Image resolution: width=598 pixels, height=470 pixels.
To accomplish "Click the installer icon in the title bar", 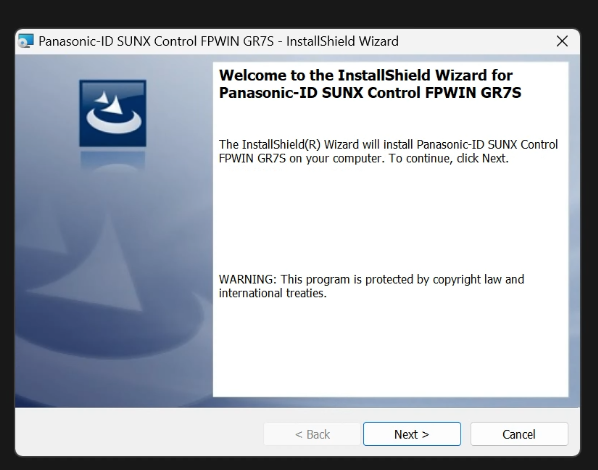I will point(26,41).
